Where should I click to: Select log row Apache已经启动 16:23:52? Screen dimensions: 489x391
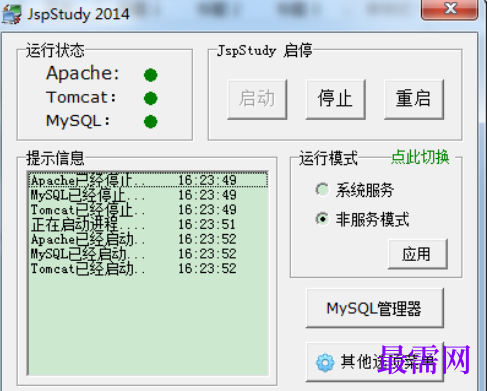[148, 239]
